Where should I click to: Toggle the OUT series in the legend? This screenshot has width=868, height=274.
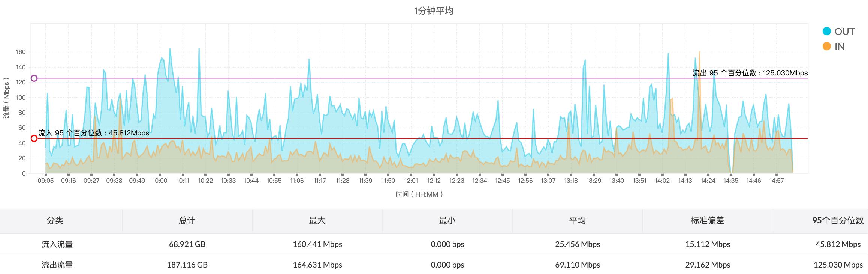[838, 32]
